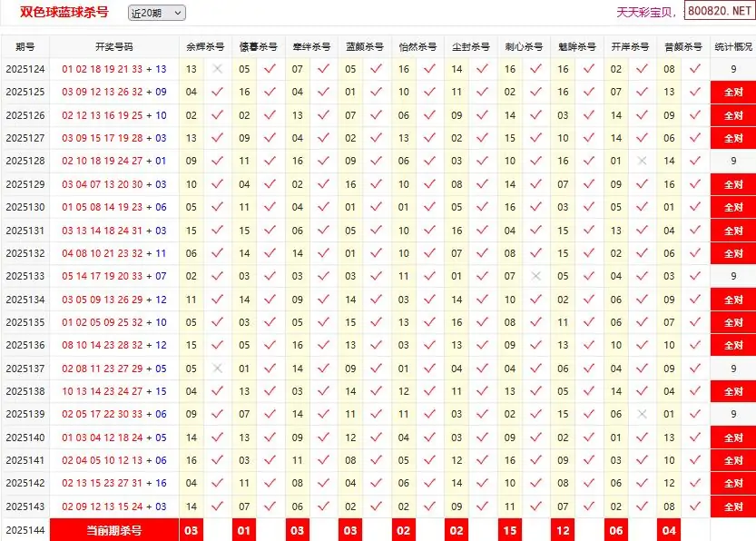Click the red checkmark in row 2025130 尘封杀号
This screenshot has height=541, width=756.
coord(483,207)
